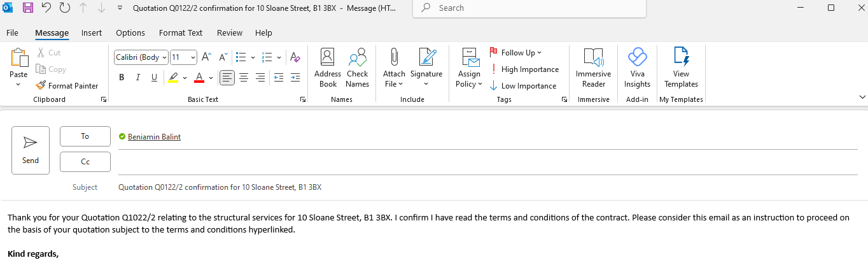The width and height of the screenshot is (868, 265).
Task: Open the font size dropdown
Action: [184, 57]
